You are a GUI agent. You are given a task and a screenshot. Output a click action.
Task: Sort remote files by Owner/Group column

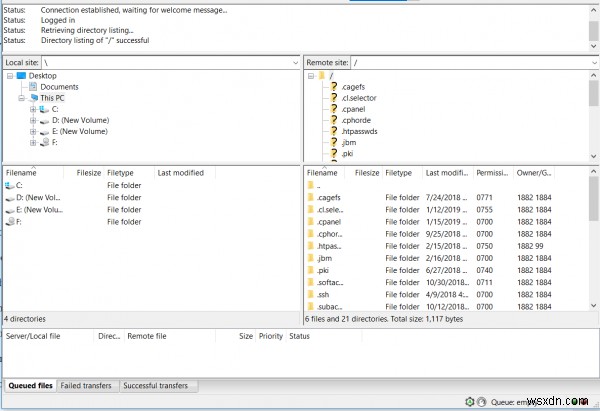(533, 173)
